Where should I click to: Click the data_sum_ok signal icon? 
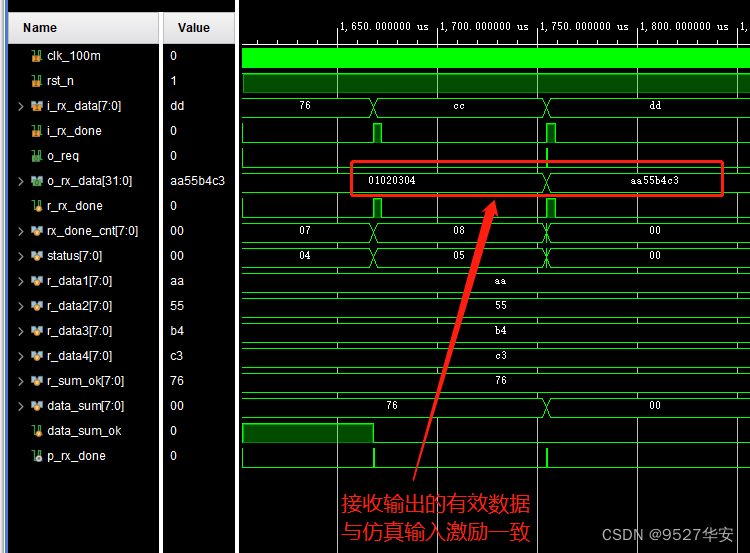coord(37,431)
